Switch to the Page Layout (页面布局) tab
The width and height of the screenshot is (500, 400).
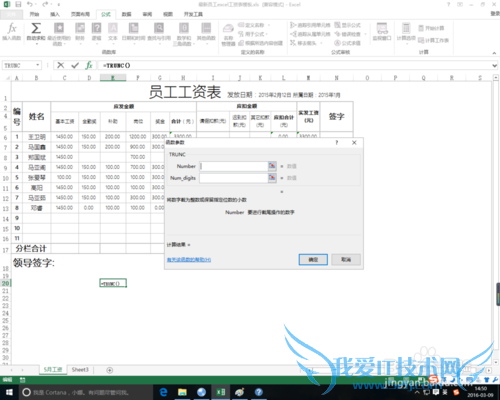(80, 14)
